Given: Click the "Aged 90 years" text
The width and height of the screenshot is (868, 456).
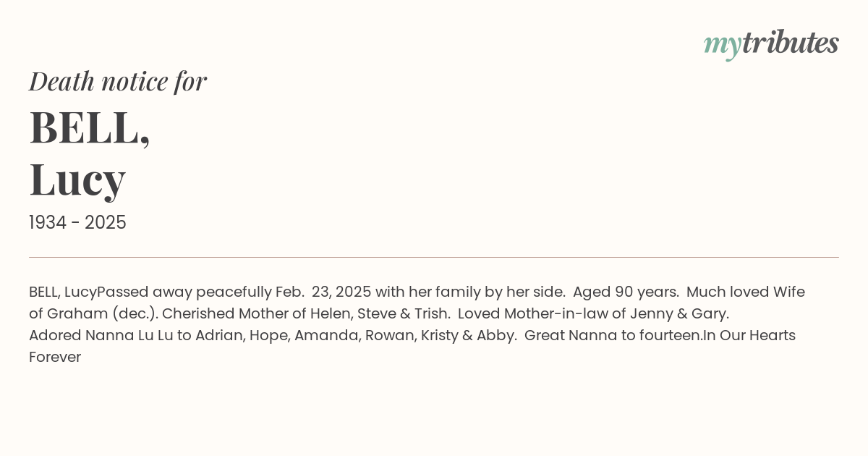Looking at the screenshot, I should click(625, 292).
